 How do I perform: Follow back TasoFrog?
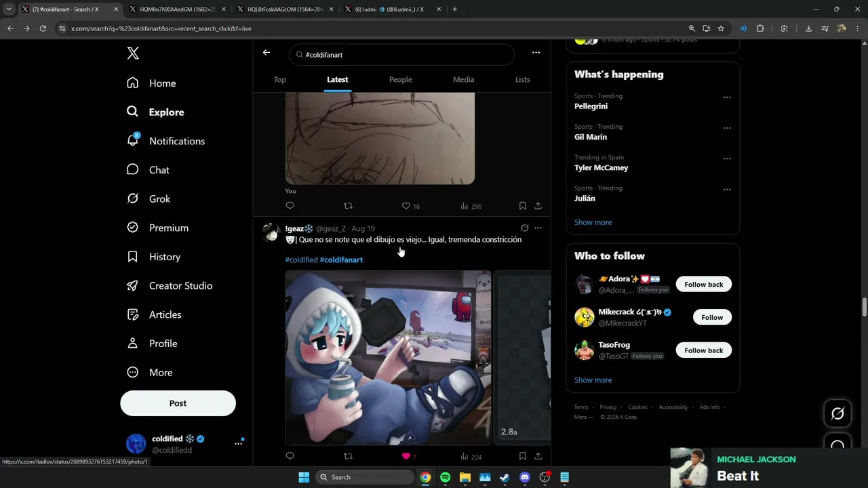tap(704, 350)
